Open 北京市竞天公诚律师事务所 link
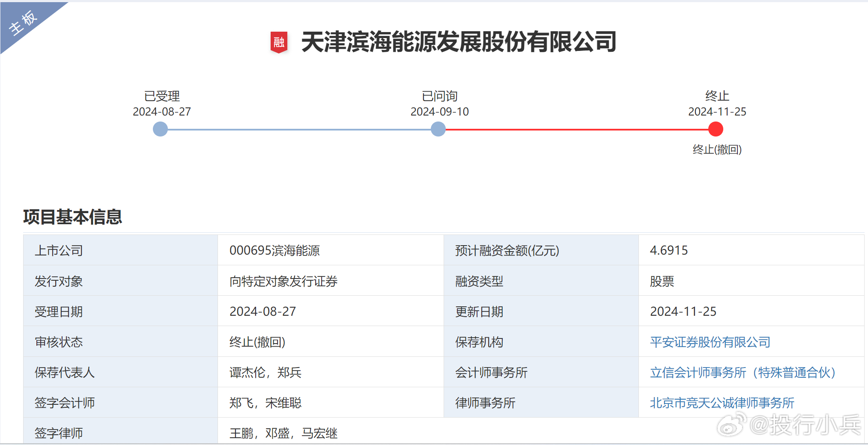The image size is (868, 445). [722, 403]
